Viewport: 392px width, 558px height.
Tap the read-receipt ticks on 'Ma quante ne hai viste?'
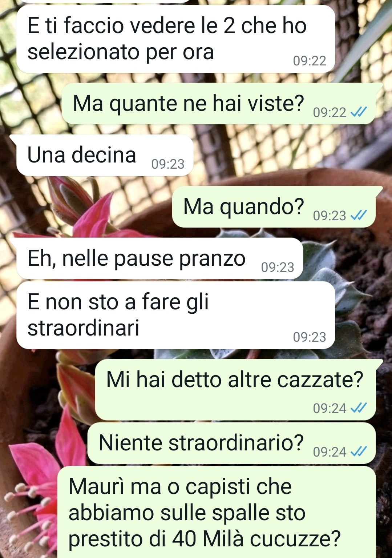point(359,112)
